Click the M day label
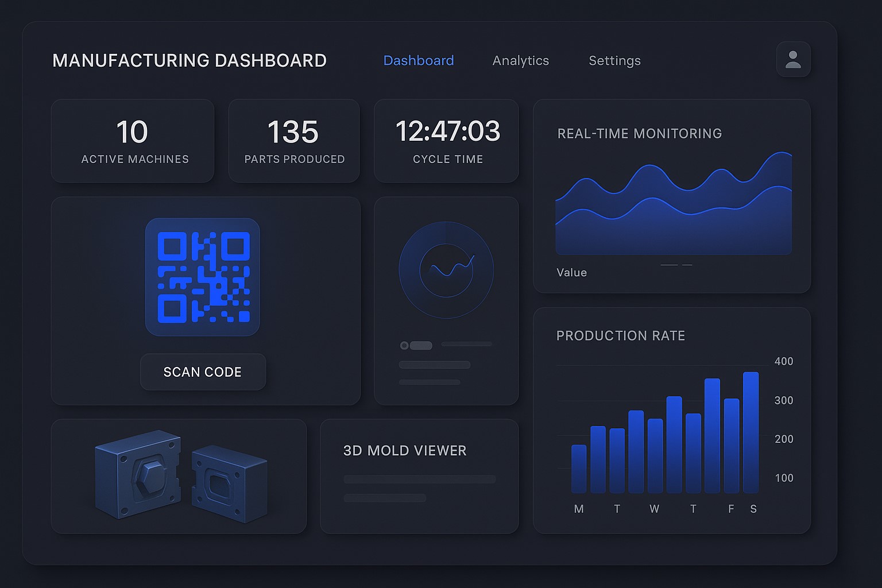Image resolution: width=882 pixels, height=588 pixels. (579, 509)
